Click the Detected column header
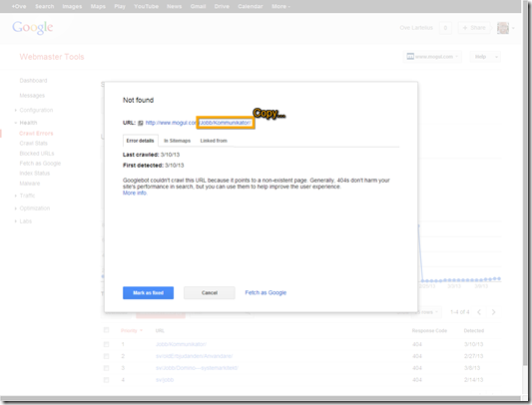This screenshot has width=532, height=405. pyautogui.click(x=474, y=331)
